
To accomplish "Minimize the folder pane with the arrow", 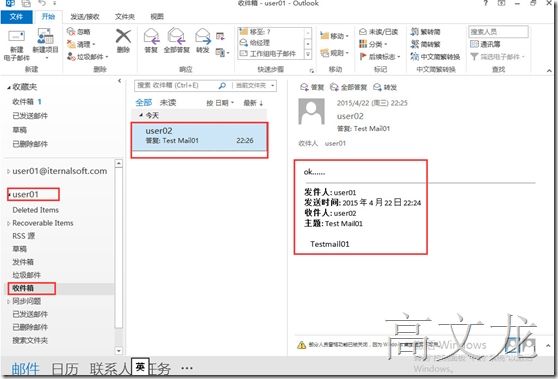I will [x=120, y=81].
